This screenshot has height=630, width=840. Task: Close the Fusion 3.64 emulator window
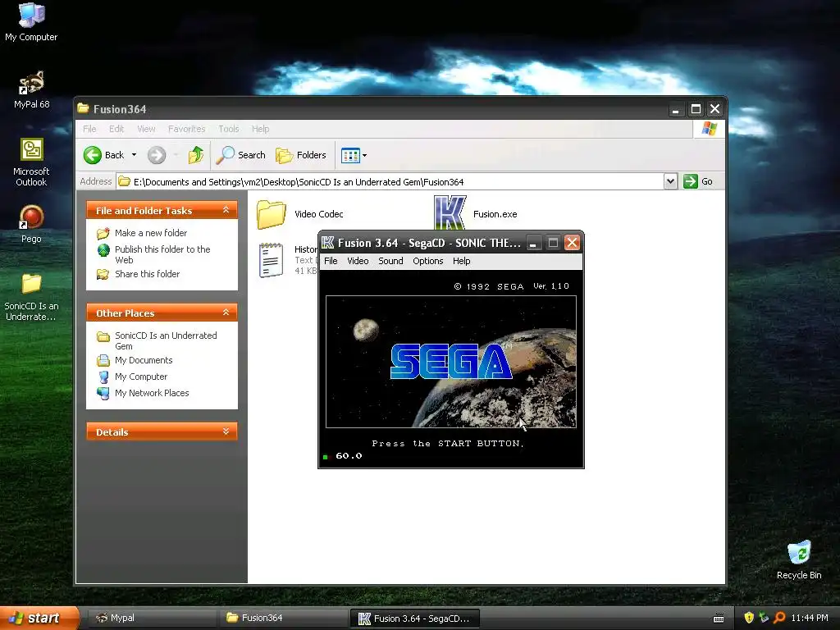point(572,243)
